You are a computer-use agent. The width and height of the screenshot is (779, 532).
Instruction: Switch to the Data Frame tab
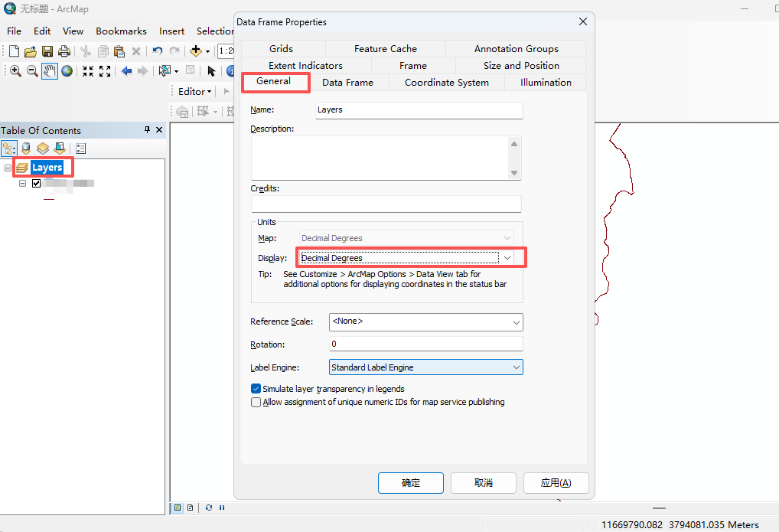[x=347, y=83]
